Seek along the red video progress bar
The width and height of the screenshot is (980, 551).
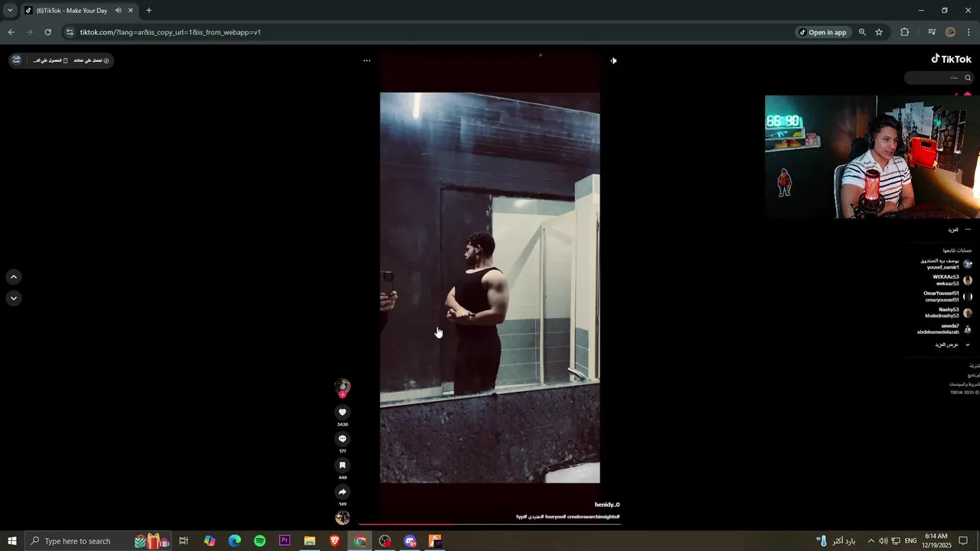(490, 525)
